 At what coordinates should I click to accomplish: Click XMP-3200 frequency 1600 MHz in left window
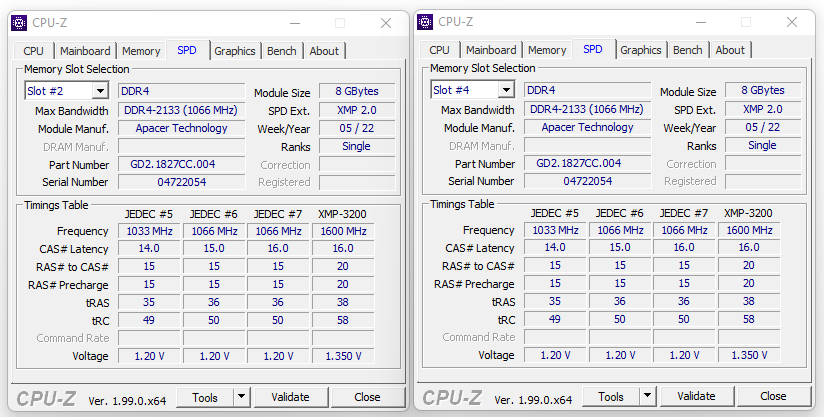343,231
